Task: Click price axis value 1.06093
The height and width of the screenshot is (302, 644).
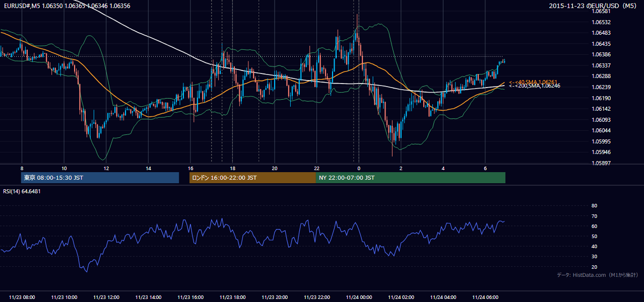Action: [x=601, y=120]
